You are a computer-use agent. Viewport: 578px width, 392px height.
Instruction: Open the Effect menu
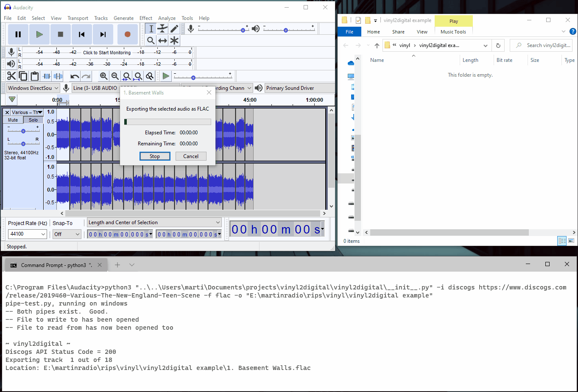click(x=146, y=18)
